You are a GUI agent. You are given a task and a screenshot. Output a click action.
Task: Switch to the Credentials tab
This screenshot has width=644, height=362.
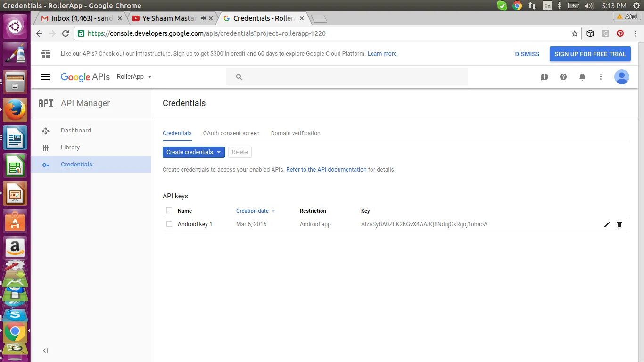pyautogui.click(x=177, y=133)
